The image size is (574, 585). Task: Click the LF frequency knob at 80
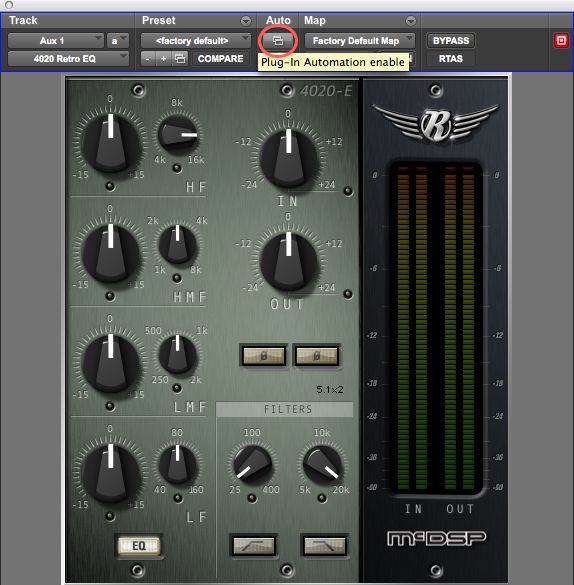pos(178,464)
